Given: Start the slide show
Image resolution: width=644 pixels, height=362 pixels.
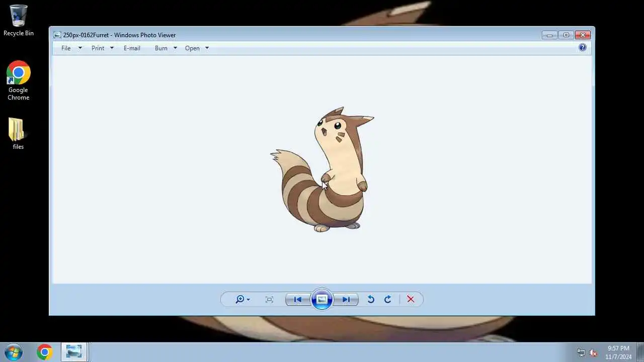Looking at the screenshot, I should pyautogui.click(x=322, y=300).
